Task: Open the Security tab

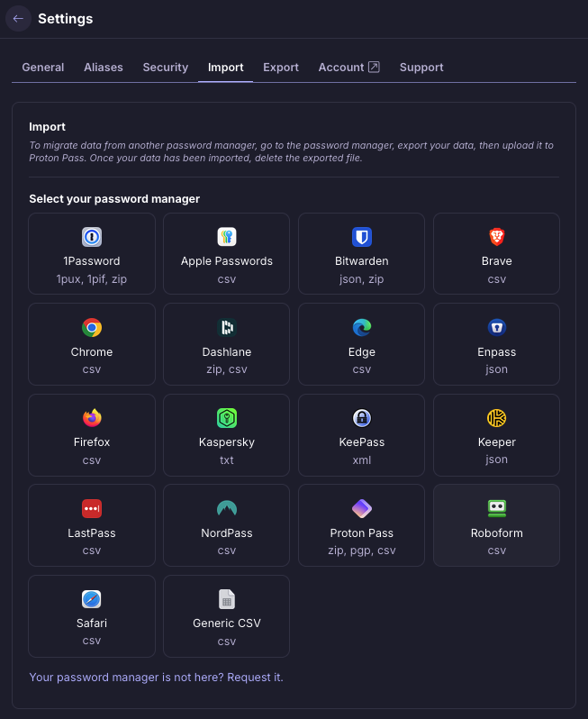Action: (166, 68)
